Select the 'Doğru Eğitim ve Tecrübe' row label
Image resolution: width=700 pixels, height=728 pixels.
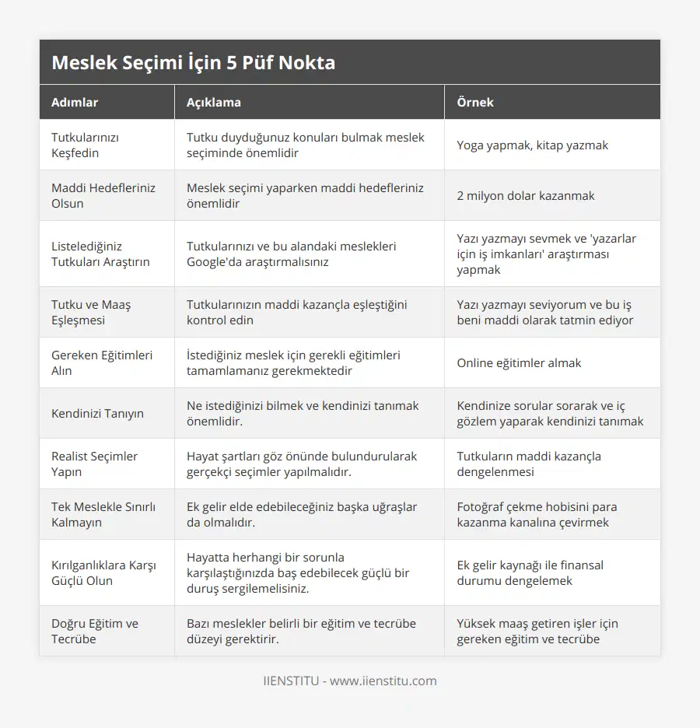(95, 631)
